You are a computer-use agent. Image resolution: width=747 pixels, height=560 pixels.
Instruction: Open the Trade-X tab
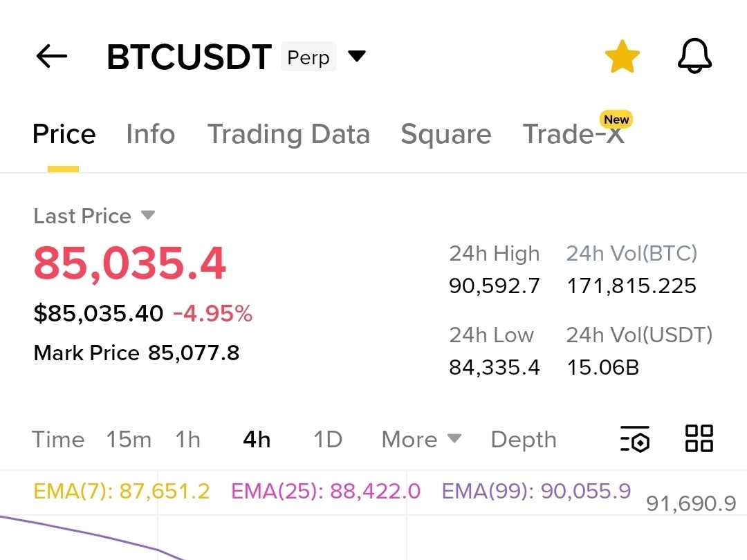(573, 134)
